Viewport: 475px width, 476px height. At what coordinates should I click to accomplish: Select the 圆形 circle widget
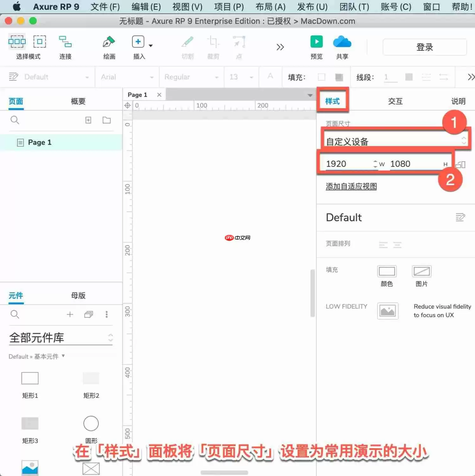point(91,423)
